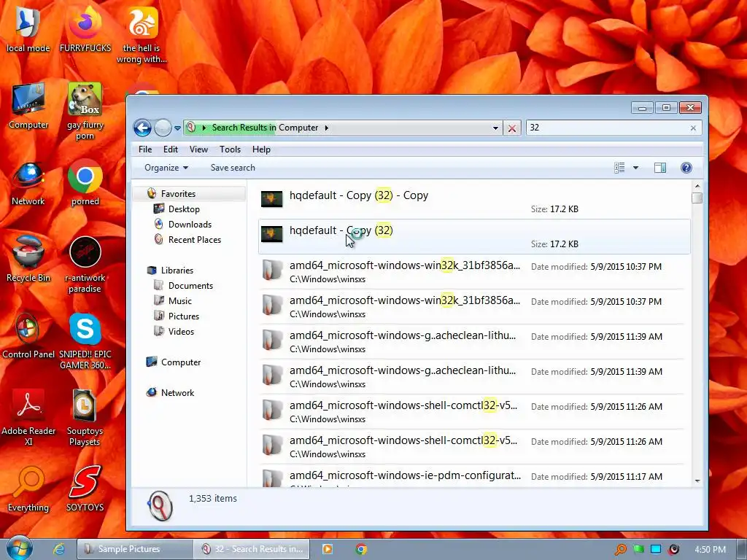Viewport: 747px width, 560px height.
Task: Select first acheclean-lithu result at 11:39 AM
Action: [x=474, y=341]
